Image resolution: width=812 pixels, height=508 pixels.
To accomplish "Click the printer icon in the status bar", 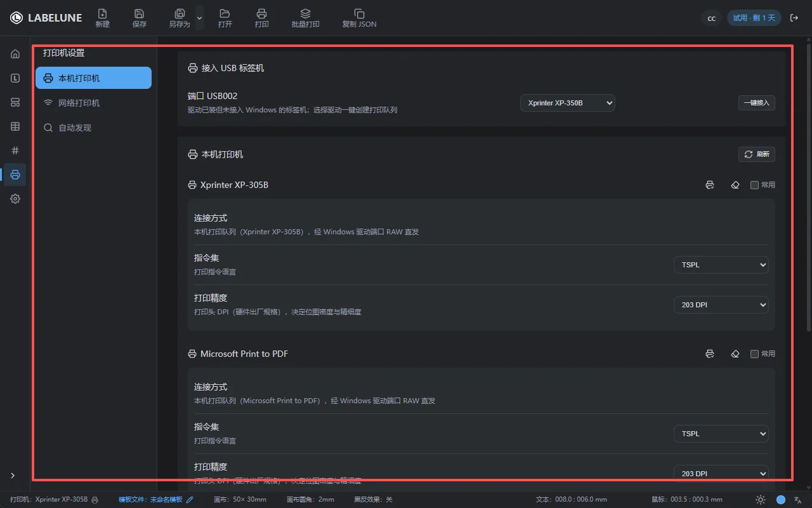I will pyautogui.click(x=95, y=500).
